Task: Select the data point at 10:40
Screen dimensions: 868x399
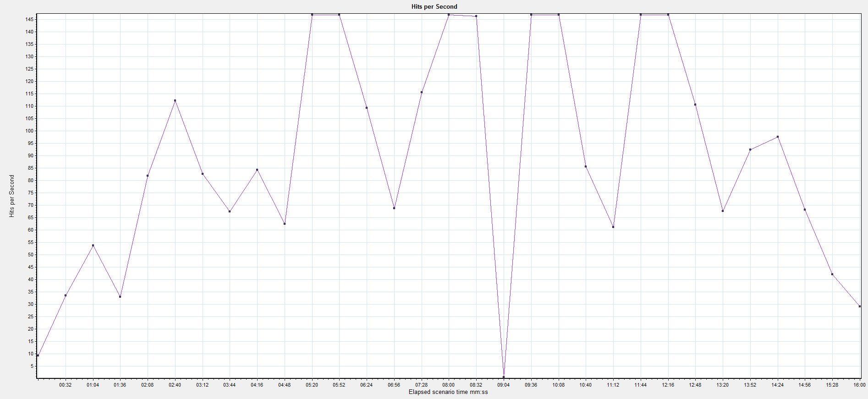Action: coord(586,166)
